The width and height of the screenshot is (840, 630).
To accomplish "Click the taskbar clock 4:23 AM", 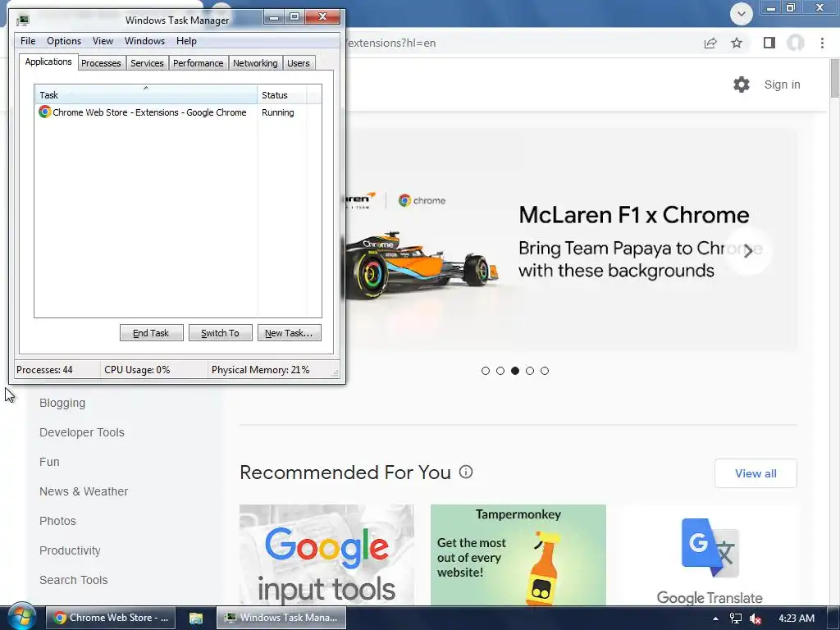I will click(796, 619).
